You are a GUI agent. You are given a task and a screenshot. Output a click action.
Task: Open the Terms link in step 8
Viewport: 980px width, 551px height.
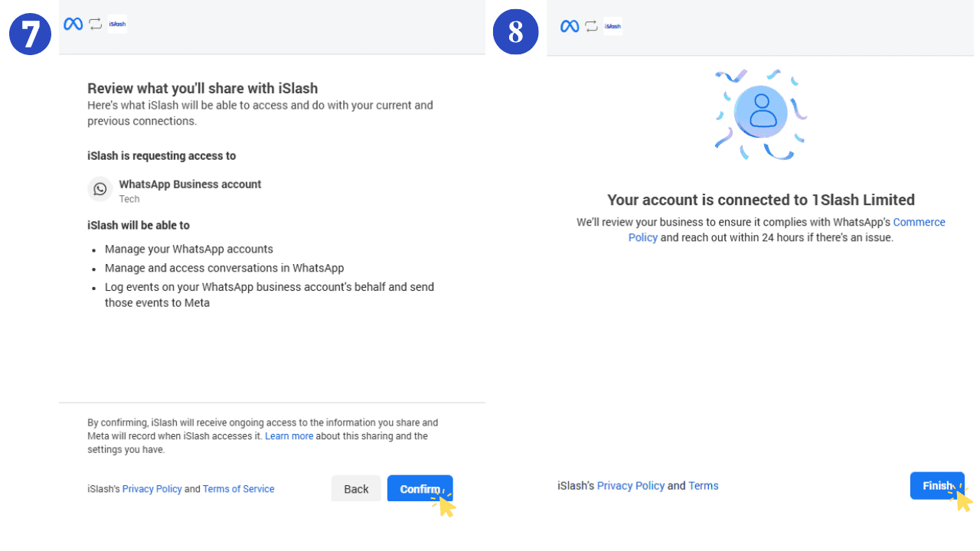coord(704,485)
